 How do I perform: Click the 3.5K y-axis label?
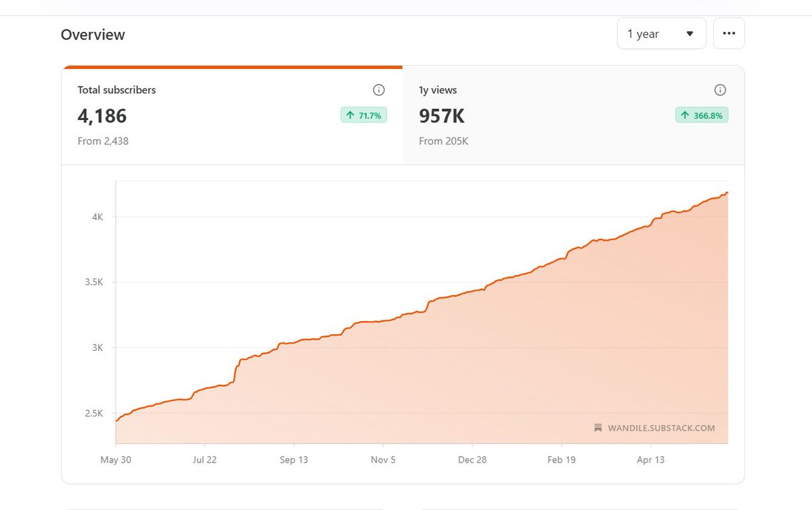pos(93,282)
